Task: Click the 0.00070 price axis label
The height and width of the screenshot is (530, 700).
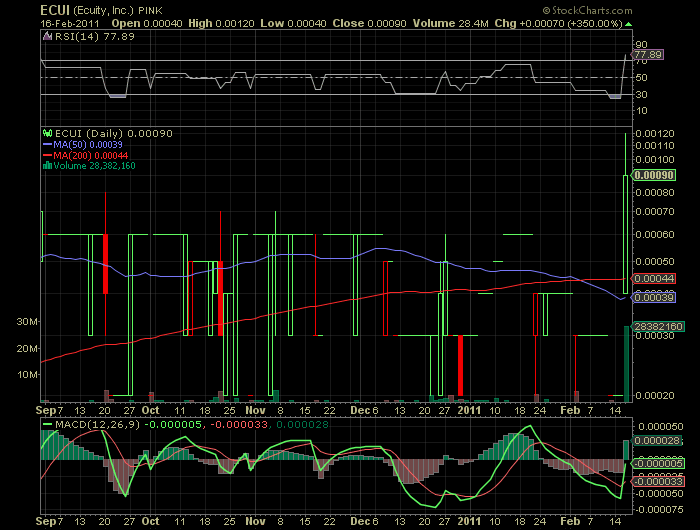Action: 654,211
